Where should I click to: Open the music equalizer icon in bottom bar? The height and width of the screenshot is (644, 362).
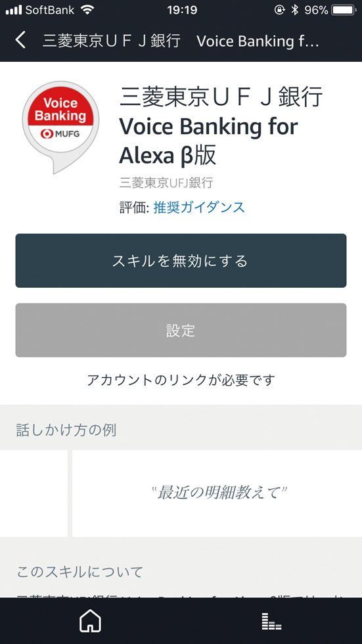(271, 621)
